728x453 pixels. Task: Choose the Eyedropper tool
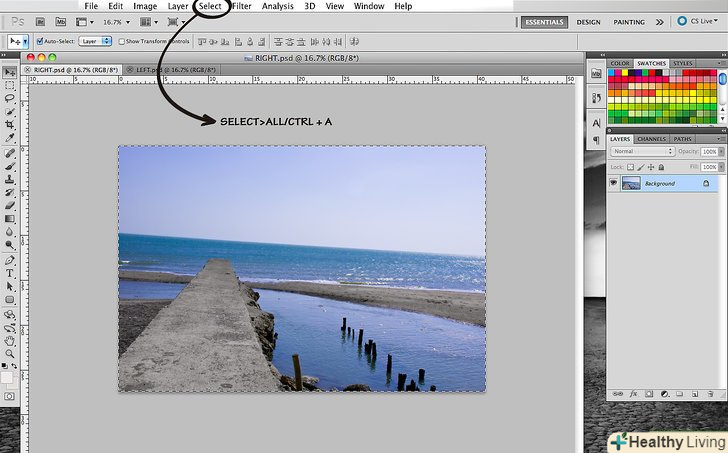pos(10,138)
